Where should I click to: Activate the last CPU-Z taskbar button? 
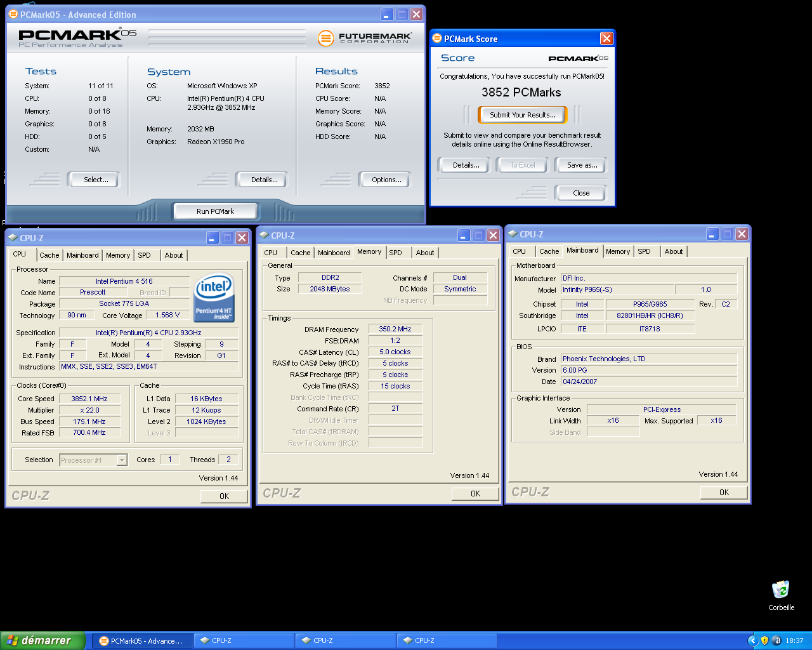(447, 640)
